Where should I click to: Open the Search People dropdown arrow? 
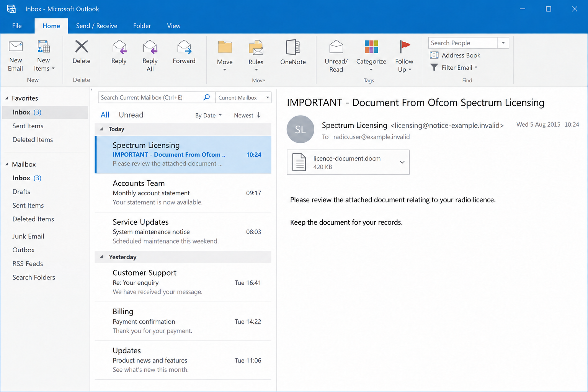coord(503,43)
